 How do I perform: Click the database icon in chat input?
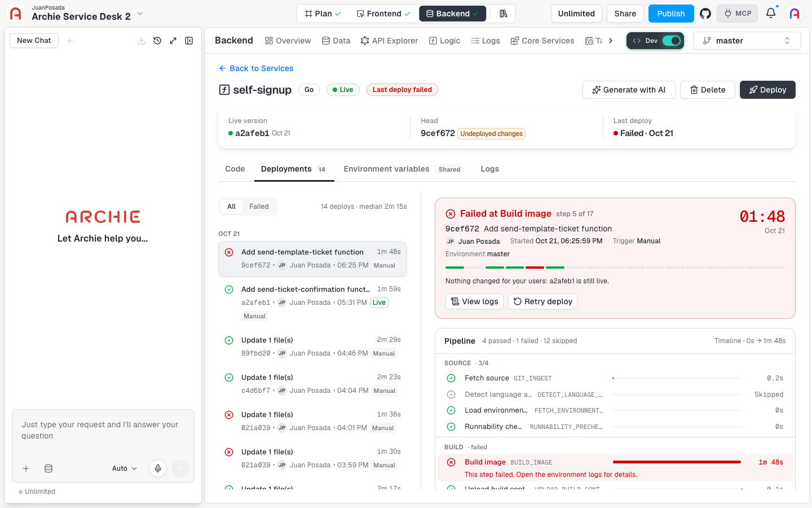point(48,468)
